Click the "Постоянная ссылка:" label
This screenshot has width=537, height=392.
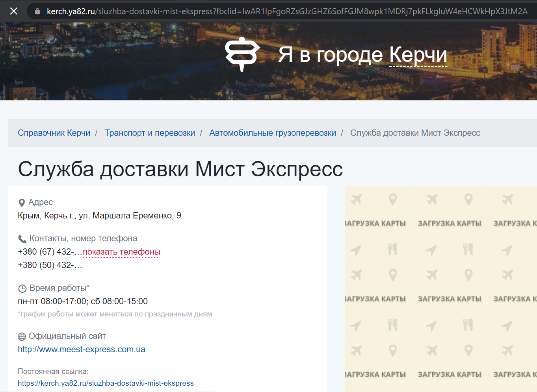(x=53, y=372)
